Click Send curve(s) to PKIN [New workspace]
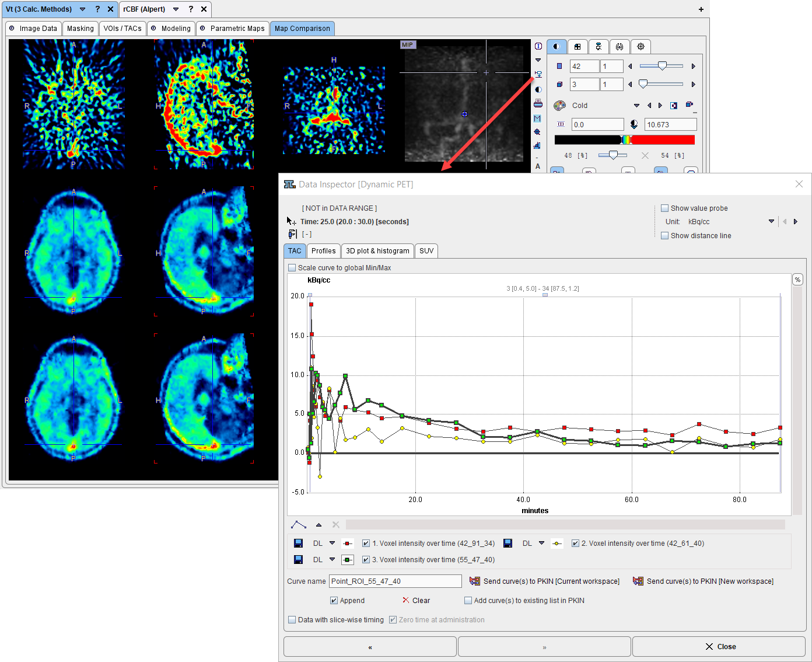812x662 pixels. click(703, 581)
